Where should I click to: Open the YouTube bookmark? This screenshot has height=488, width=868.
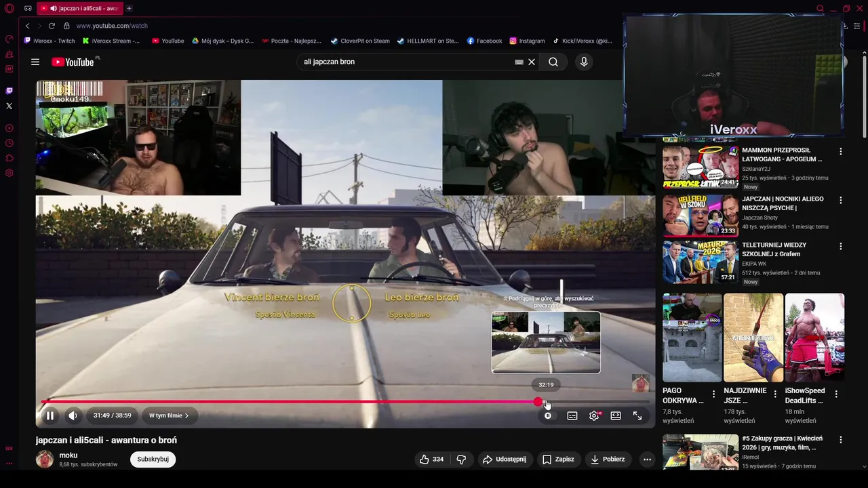click(x=167, y=41)
